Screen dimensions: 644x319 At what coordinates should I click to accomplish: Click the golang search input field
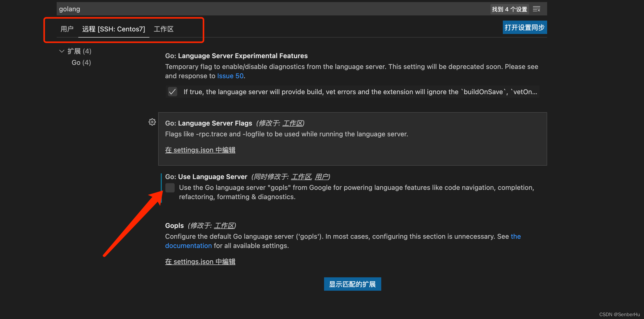(x=180, y=9)
